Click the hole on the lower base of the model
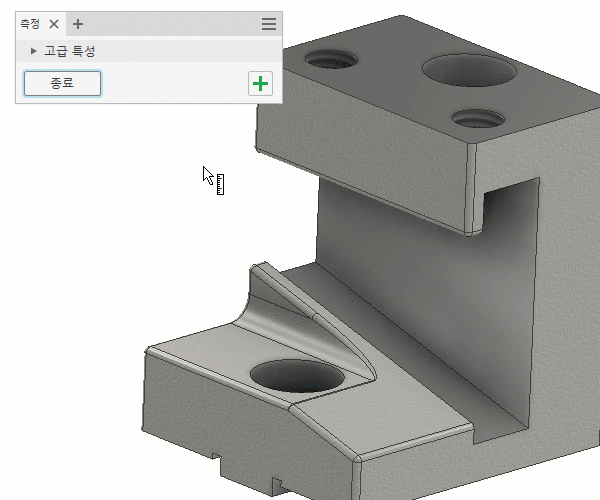The image size is (600, 500). (x=297, y=376)
